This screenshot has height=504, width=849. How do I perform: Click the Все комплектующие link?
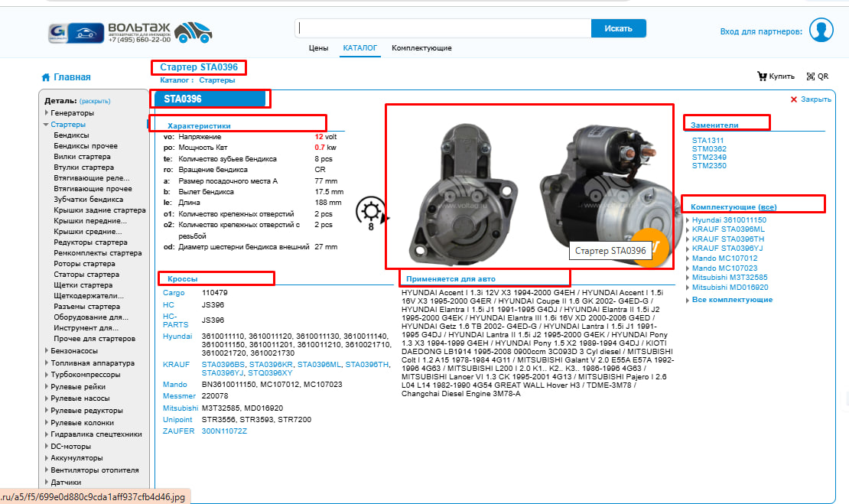[x=733, y=299]
